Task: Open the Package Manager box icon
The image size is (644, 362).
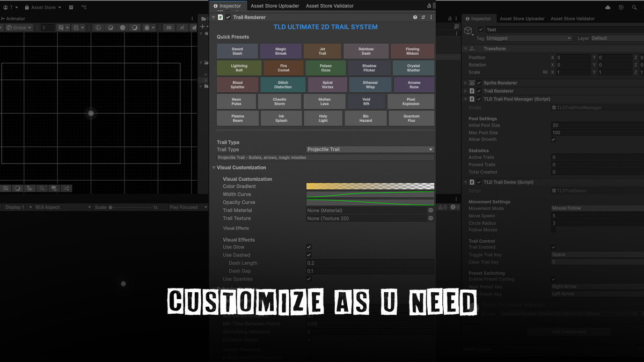Action: coord(71,8)
